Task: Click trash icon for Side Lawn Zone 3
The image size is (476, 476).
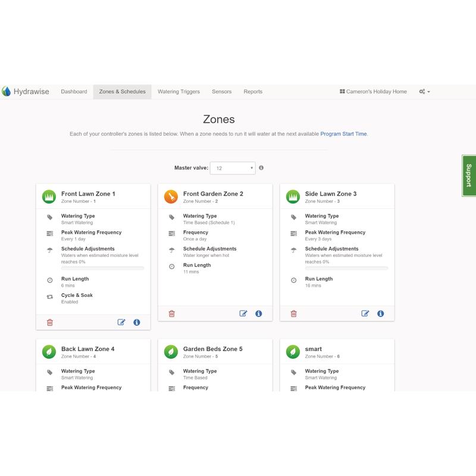Action: [294, 314]
